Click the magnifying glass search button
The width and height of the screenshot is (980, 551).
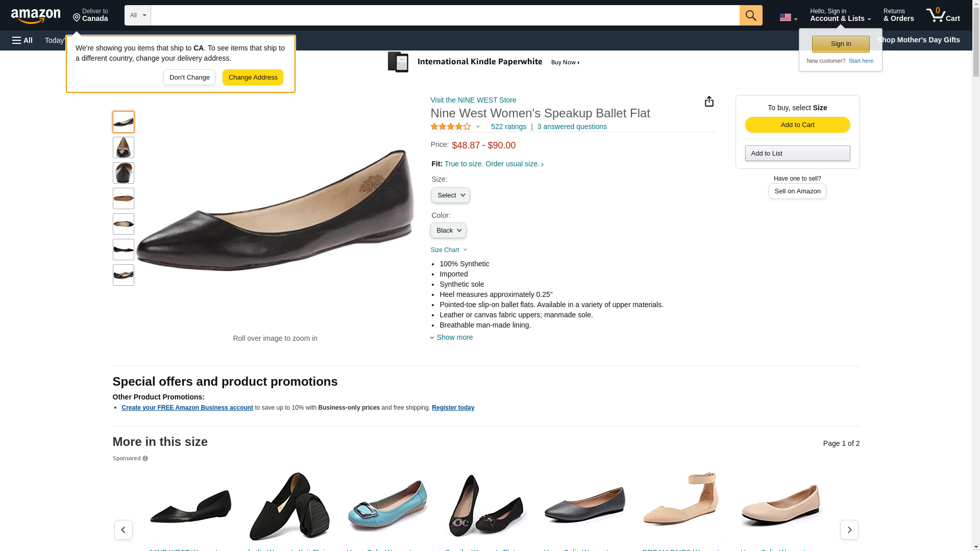750,15
